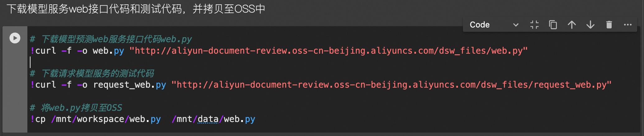644x136 pixels.
Task: Click the dsw_files/web.py URL string
Action: 328,51
